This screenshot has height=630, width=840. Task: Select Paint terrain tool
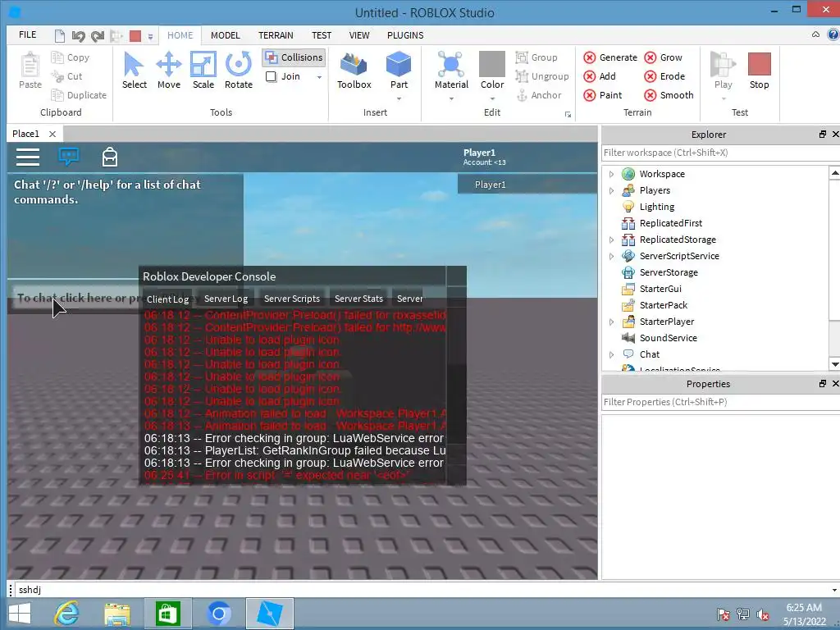click(603, 95)
